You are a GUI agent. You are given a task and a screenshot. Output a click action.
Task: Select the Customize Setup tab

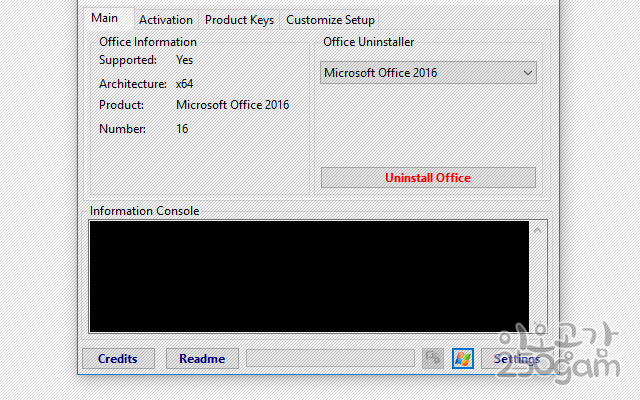point(330,20)
